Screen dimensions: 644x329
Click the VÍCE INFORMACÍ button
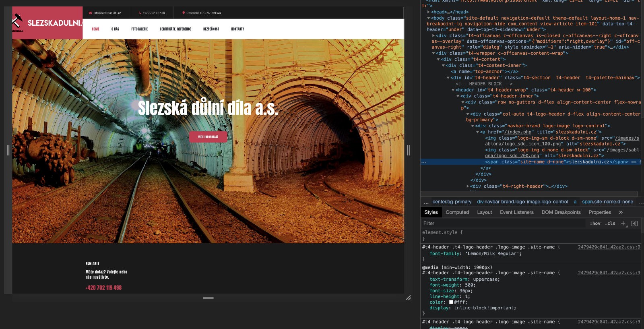point(208,137)
